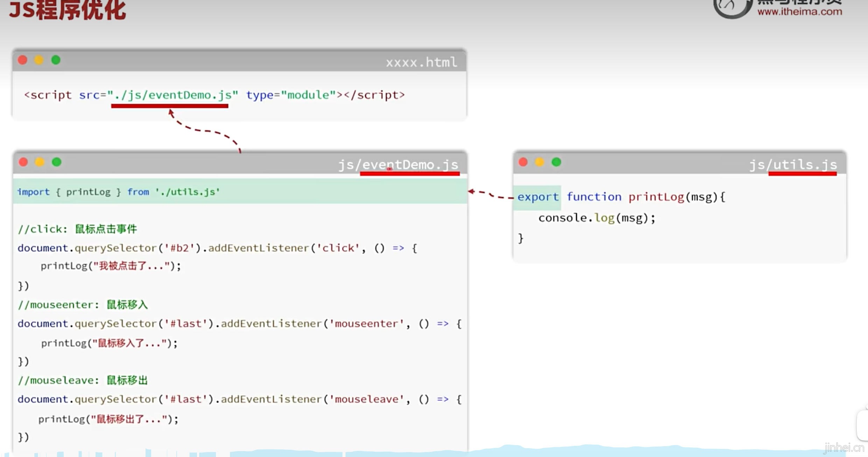The image size is (868, 457).
Task: Click printLog(msg) function name in utils.js
Action: coord(673,197)
